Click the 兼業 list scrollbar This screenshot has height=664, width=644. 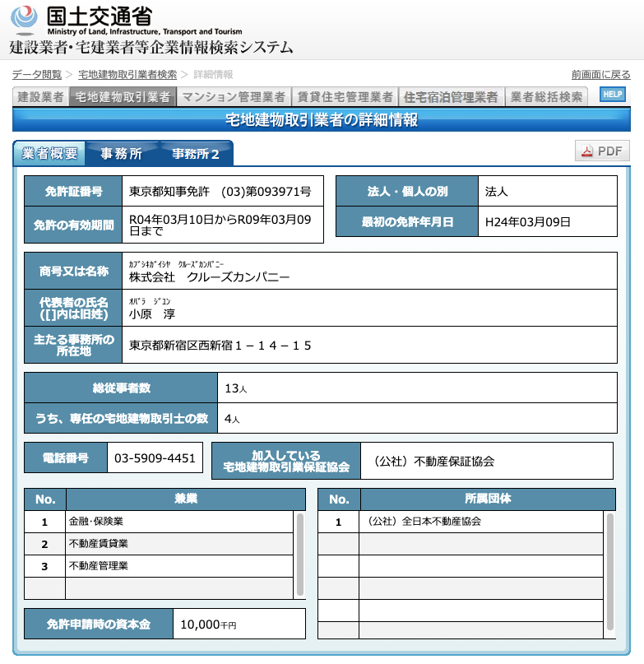(x=300, y=555)
